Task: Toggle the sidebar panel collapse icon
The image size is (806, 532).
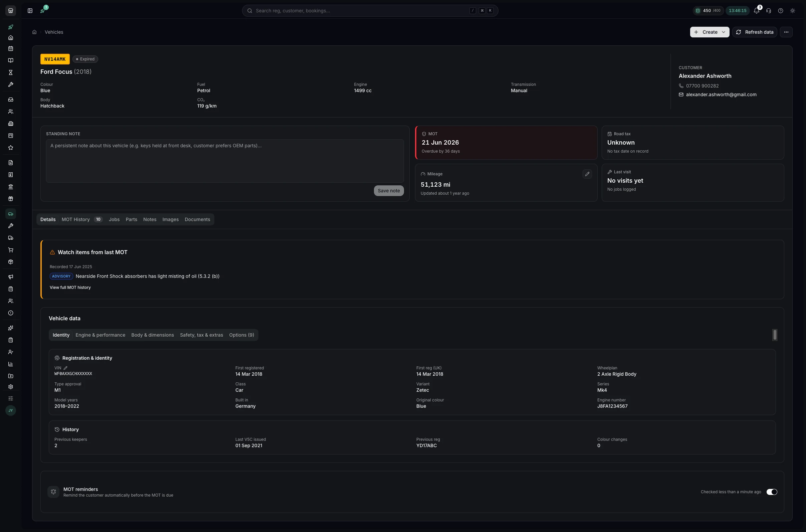Action: click(x=30, y=10)
